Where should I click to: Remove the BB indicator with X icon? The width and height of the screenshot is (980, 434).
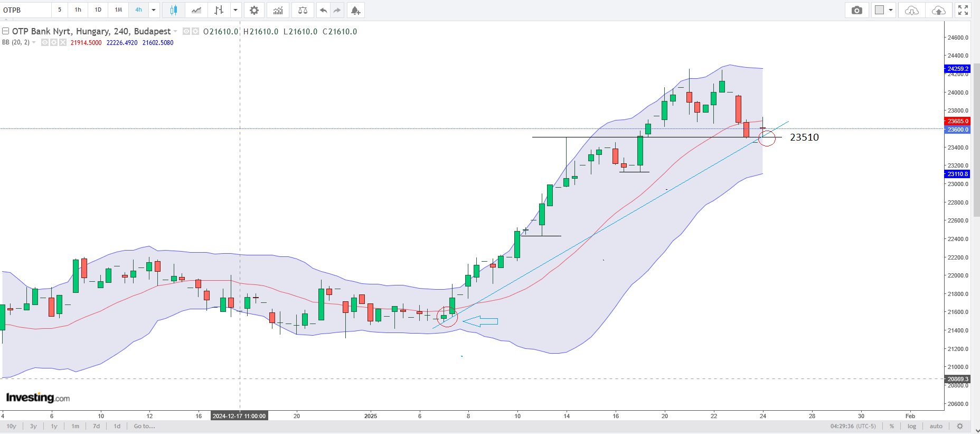pos(63,43)
